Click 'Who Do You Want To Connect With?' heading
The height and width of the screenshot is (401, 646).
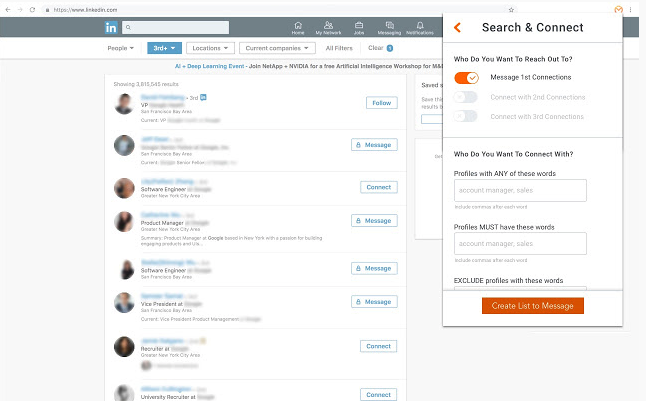513,154
